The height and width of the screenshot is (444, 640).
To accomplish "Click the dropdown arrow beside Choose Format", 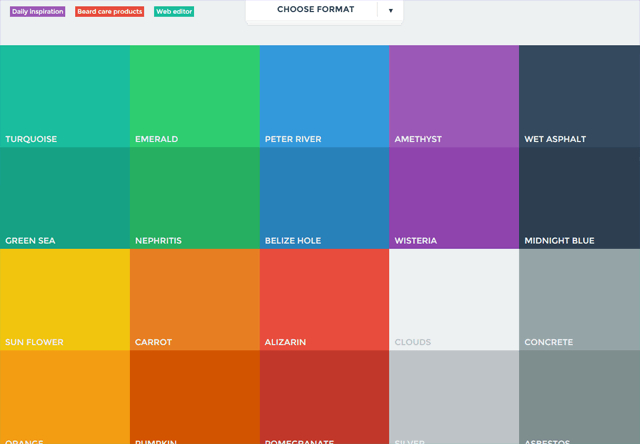I will 391,10.
